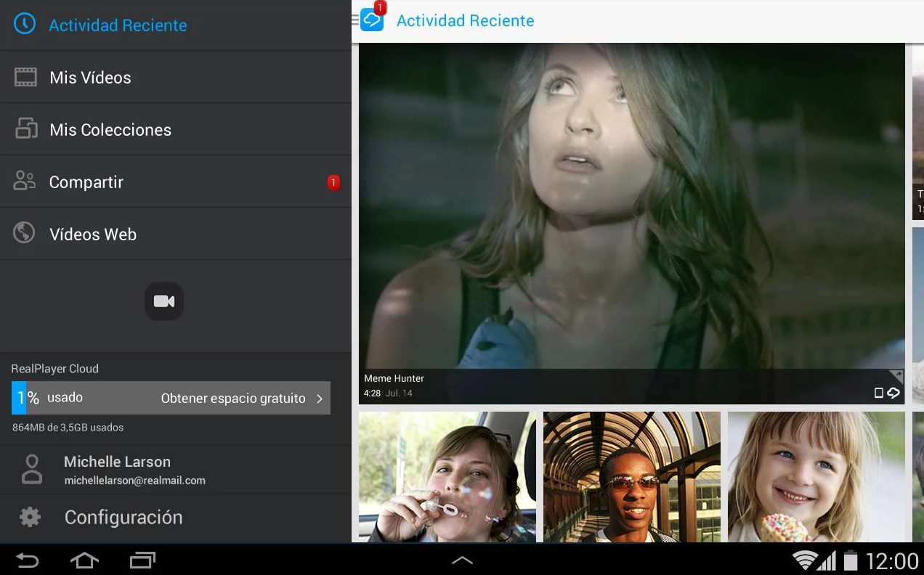
Task: Click the 1% usado storage progress bar
Action: pos(171,398)
